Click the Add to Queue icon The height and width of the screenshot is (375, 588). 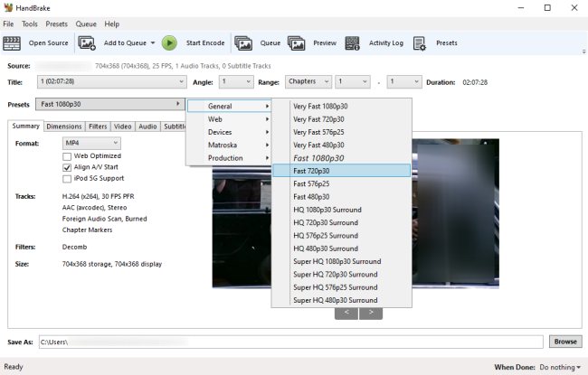[87, 42]
